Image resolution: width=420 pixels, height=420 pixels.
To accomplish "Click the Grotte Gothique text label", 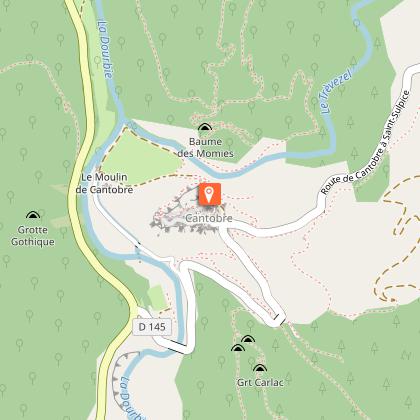I will click(33, 236).
